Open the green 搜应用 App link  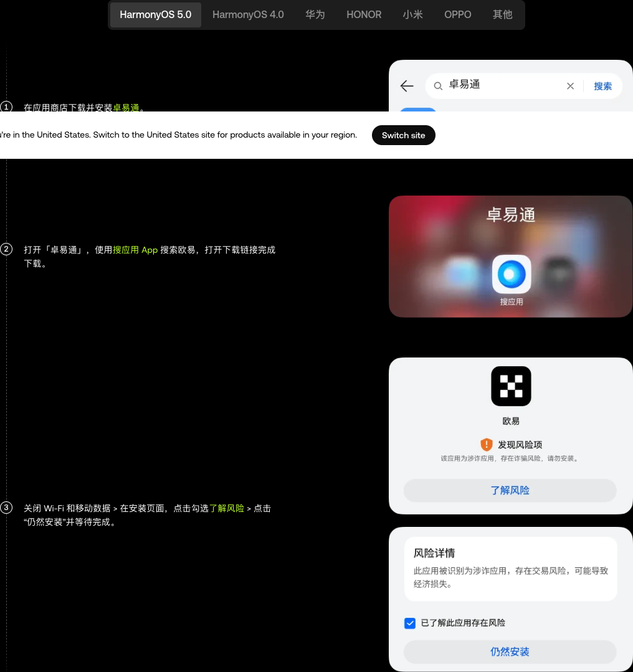pos(135,249)
